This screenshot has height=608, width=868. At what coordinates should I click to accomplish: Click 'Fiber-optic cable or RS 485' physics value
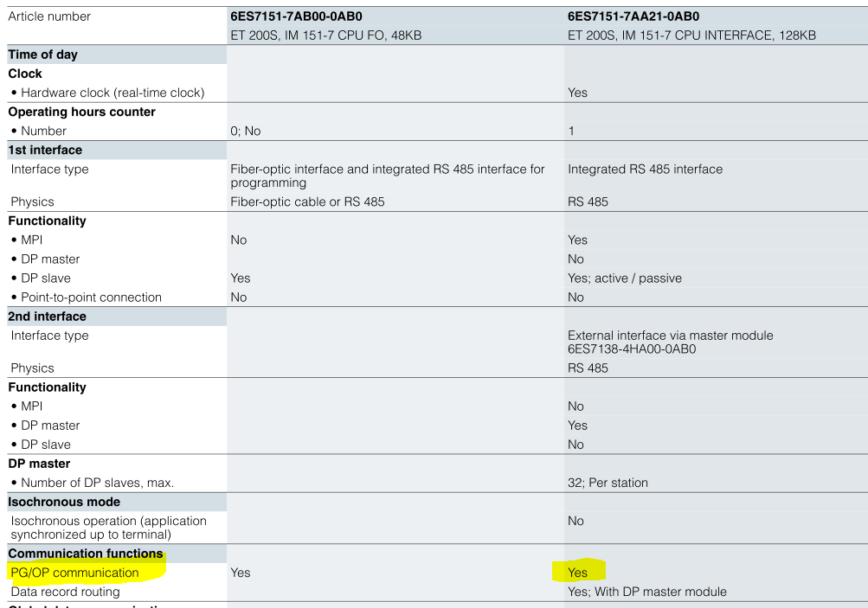[307, 202]
